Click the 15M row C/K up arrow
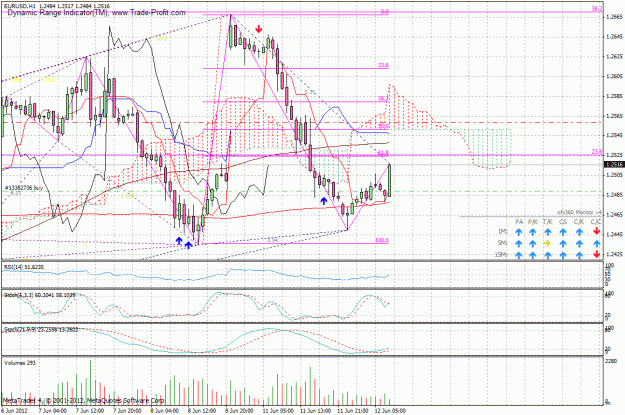 (579, 255)
